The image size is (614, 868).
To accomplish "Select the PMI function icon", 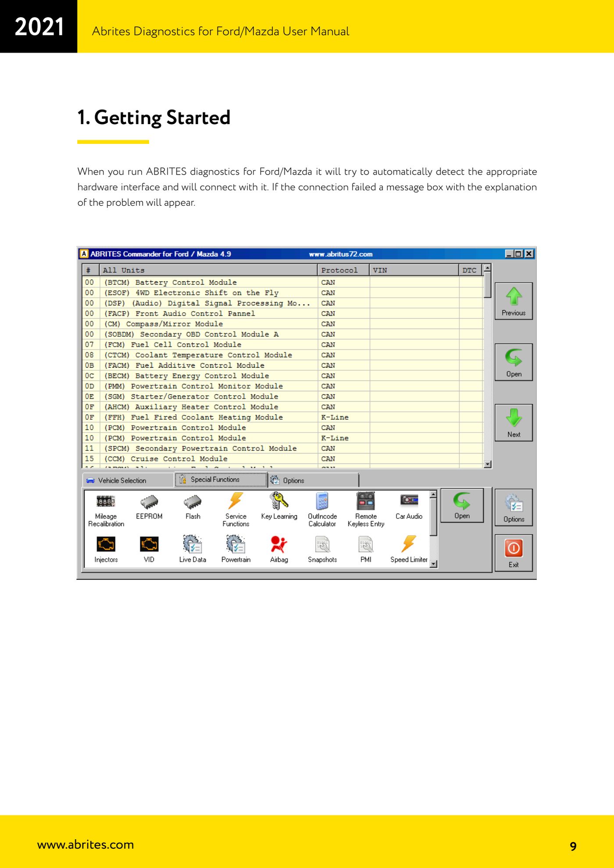I will coord(366,549).
